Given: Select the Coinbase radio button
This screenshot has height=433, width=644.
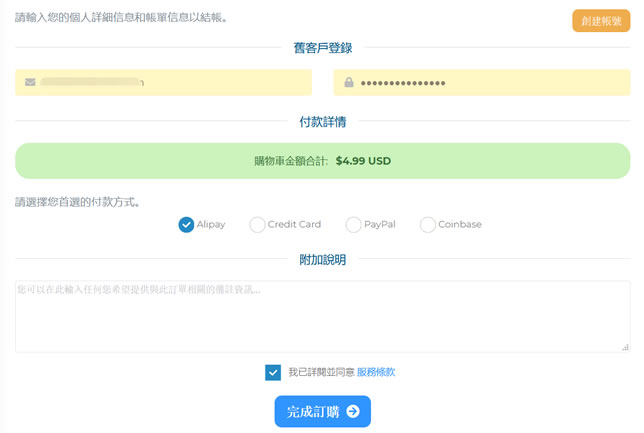Looking at the screenshot, I should tap(428, 225).
